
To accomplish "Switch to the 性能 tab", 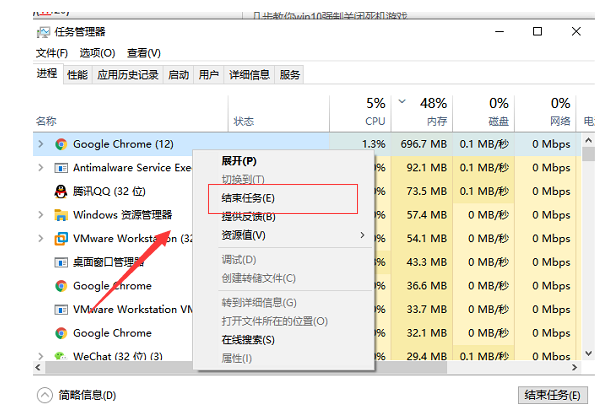I will [78, 74].
